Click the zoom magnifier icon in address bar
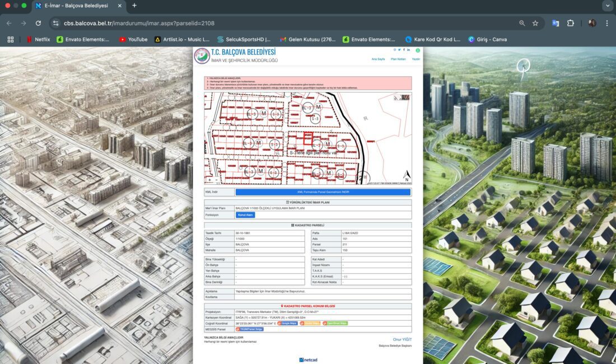 522,23
